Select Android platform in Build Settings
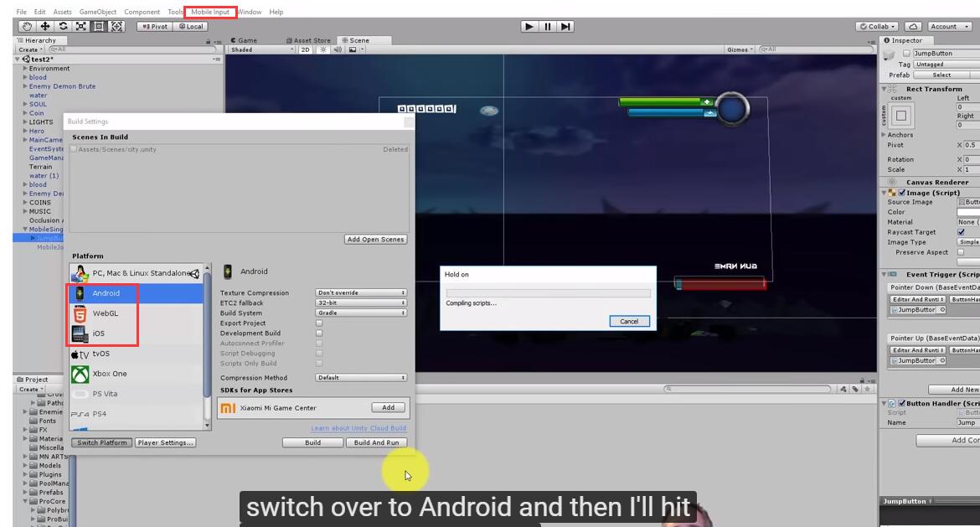 tap(137, 293)
